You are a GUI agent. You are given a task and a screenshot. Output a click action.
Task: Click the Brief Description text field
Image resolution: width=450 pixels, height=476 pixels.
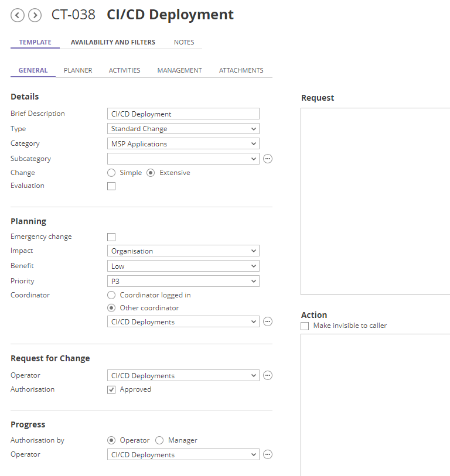pyautogui.click(x=183, y=114)
